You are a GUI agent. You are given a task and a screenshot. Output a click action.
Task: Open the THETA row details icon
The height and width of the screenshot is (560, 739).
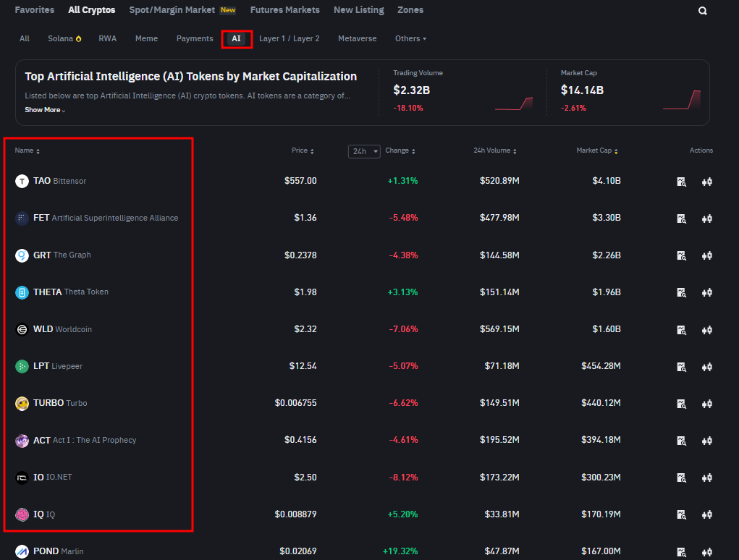point(682,292)
